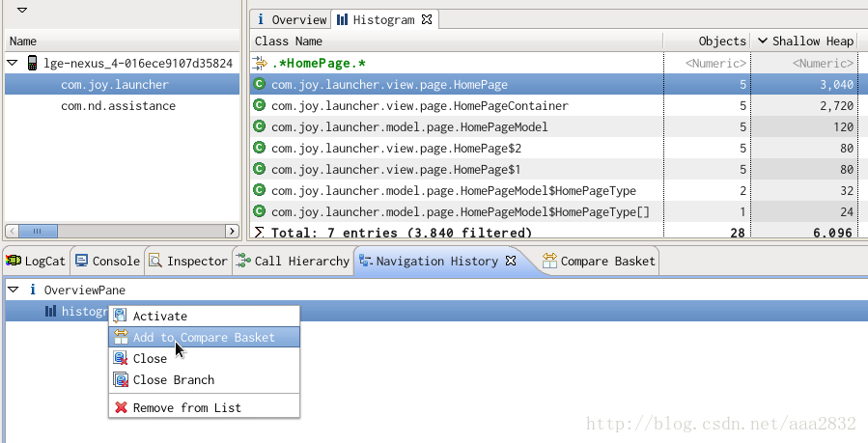
Task: Edit the .*HomePage.* filter field
Action: (x=319, y=64)
